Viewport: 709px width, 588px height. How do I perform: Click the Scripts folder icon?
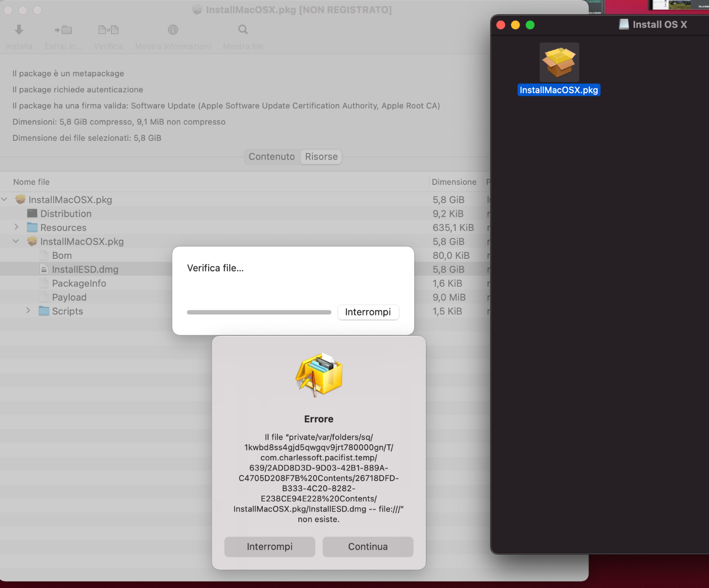(44, 311)
